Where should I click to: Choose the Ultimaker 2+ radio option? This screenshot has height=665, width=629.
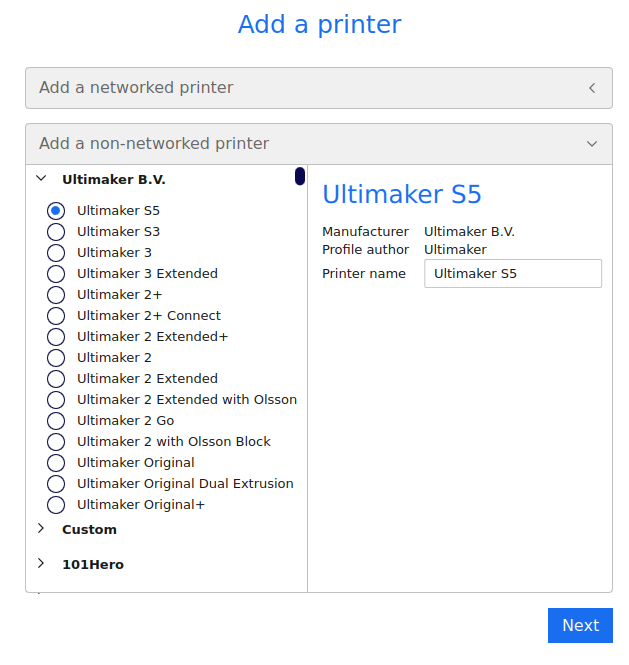(56, 295)
